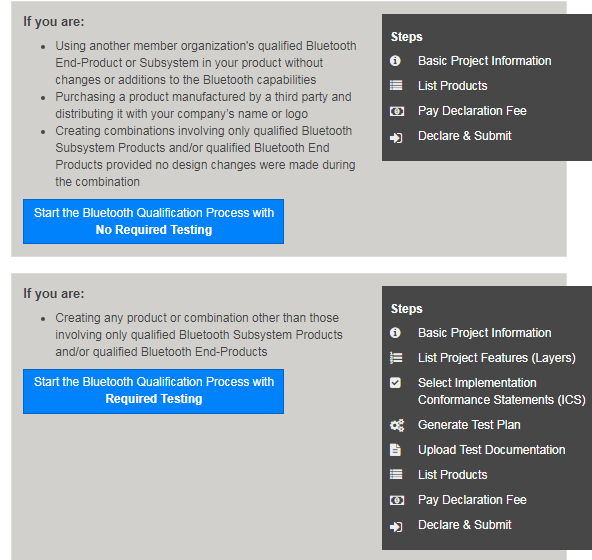Click the list icon beside List Products in the bottom Steps panel
Screen dimensions: 592x560
[x=396, y=474]
